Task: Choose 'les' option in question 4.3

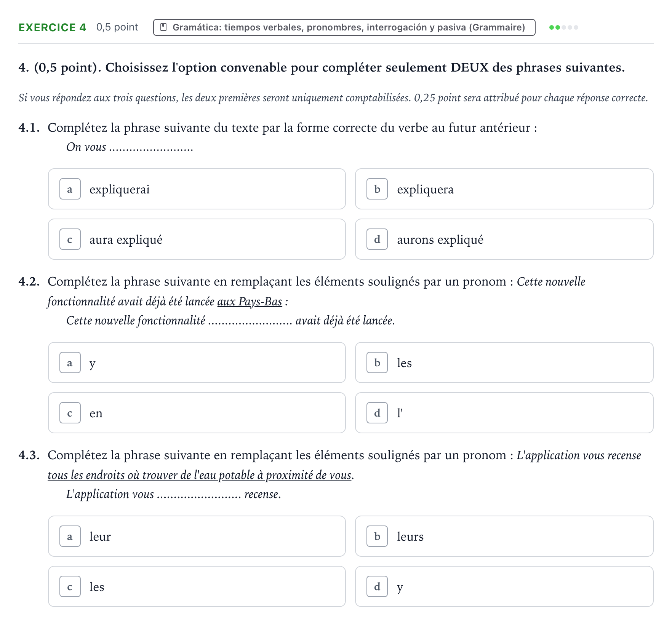Action: pyautogui.click(x=197, y=586)
